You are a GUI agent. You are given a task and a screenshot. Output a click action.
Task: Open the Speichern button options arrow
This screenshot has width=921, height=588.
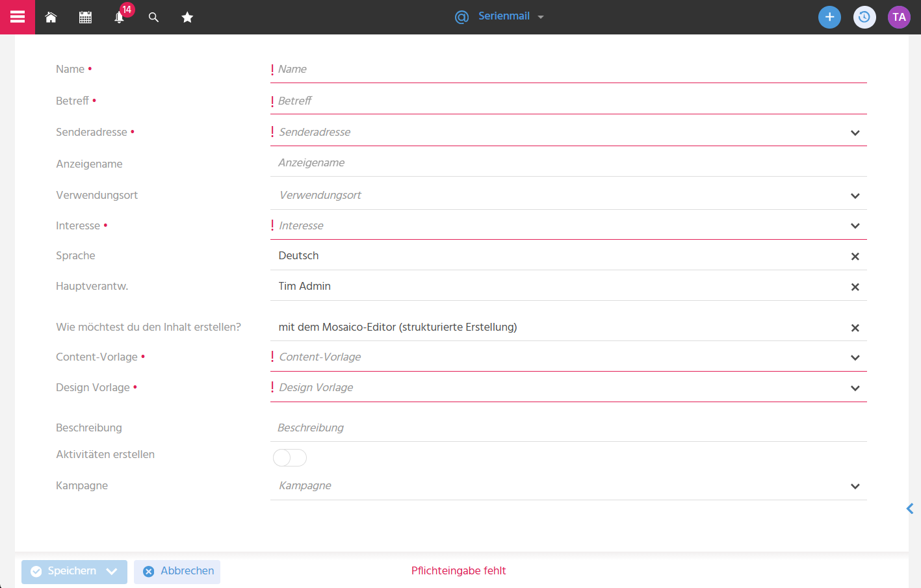pos(112,571)
